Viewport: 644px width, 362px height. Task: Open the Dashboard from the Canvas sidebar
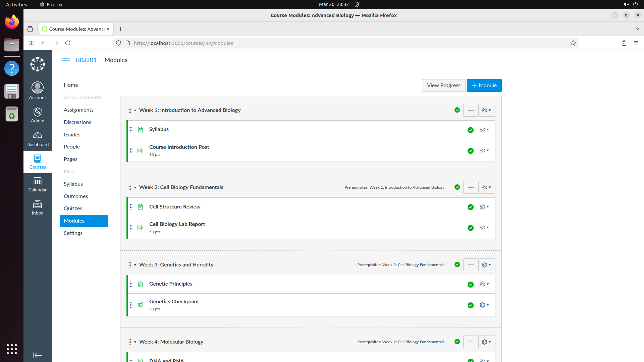(x=37, y=139)
